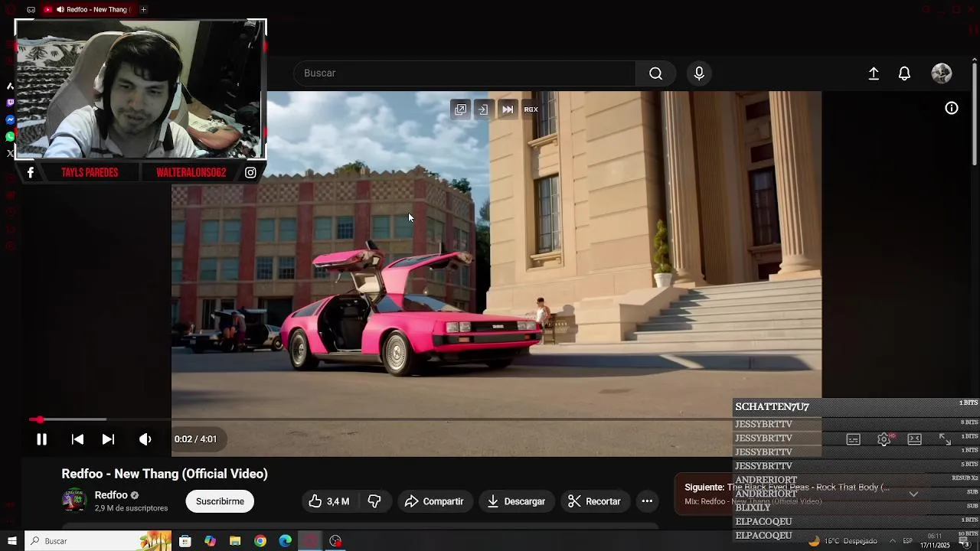
Task: Open the WhatsApp icon in the sidebar
Action: click(10, 137)
